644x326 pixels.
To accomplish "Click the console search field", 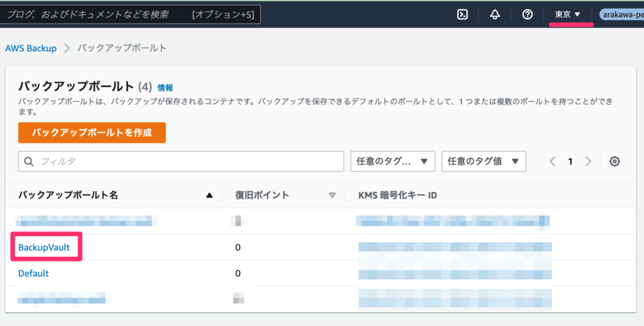I will (x=130, y=15).
